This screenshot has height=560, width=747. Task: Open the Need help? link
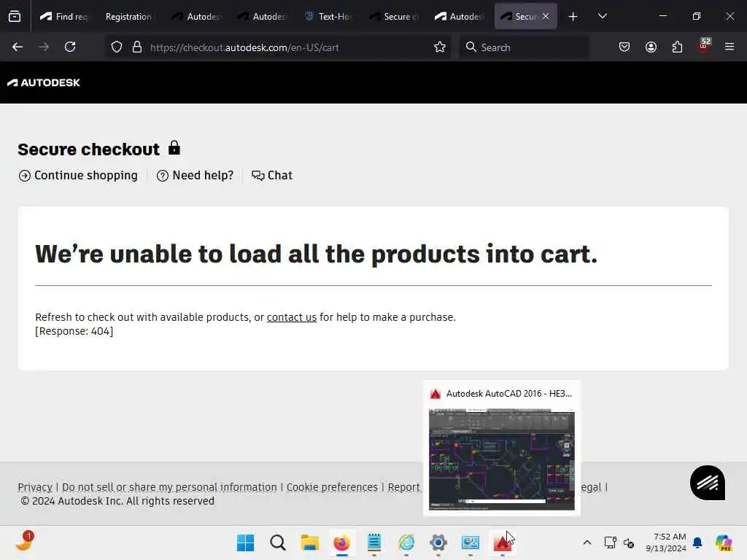point(195,176)
